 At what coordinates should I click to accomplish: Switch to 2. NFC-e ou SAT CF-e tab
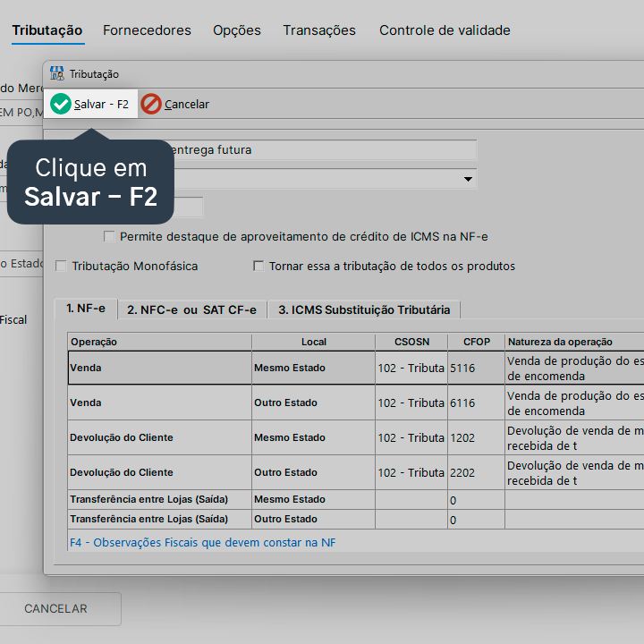pyautogui.click(x=191, y=309)
